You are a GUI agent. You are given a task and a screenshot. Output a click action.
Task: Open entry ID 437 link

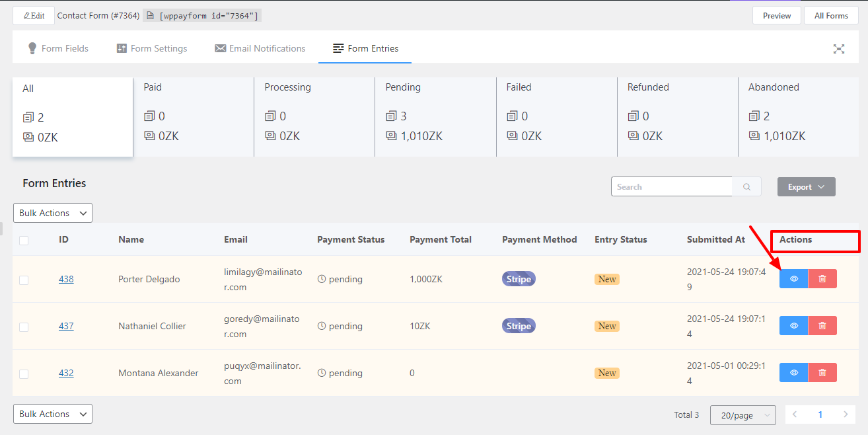click(66, 326)
